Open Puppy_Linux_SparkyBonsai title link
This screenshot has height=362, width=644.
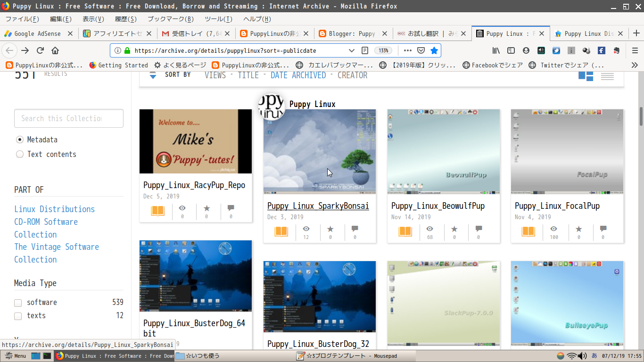click(x=318, y=206)
